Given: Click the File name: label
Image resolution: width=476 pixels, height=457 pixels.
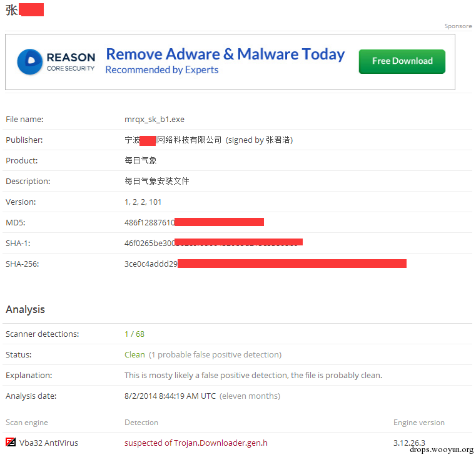Looking at the screenshot, I should [x=24, y=120].
